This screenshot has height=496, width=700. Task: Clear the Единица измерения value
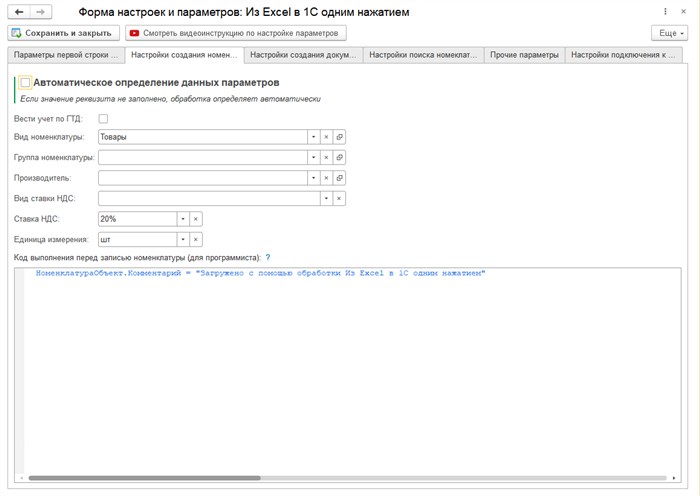pos(196,240)
